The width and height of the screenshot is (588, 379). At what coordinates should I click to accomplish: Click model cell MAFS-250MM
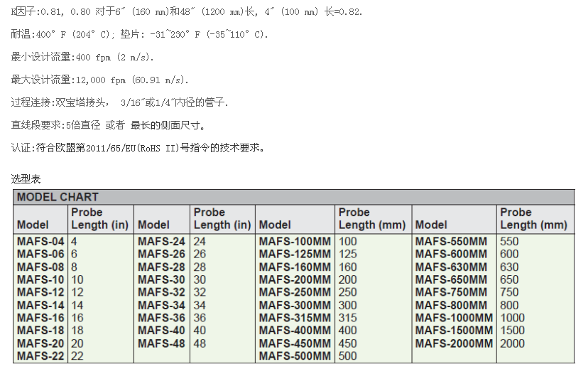pyautogui.click(x=295, y=293)
